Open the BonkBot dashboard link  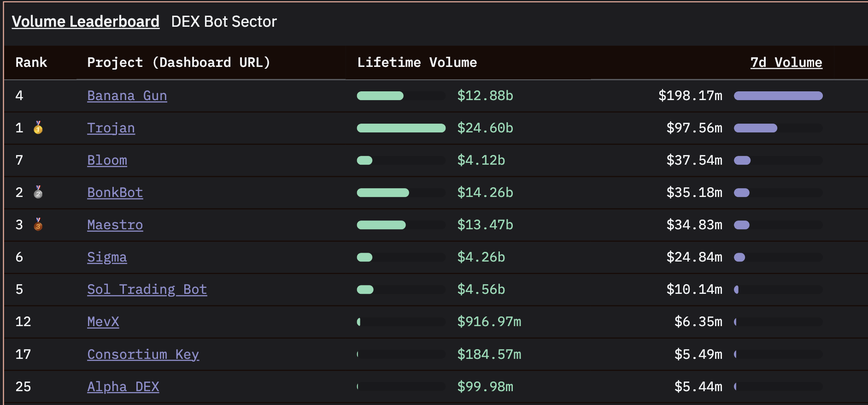click(x=115, y=192)
